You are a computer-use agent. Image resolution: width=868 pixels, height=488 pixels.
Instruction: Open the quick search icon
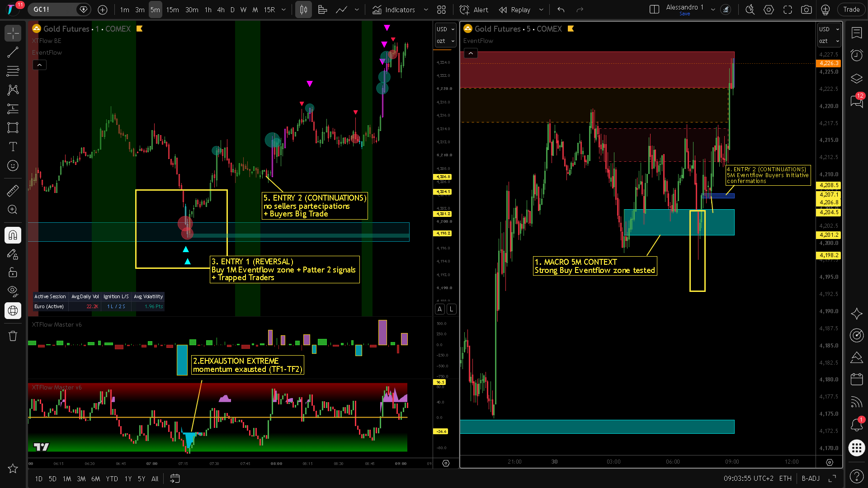pyautogui.click(x=750, y=9)
